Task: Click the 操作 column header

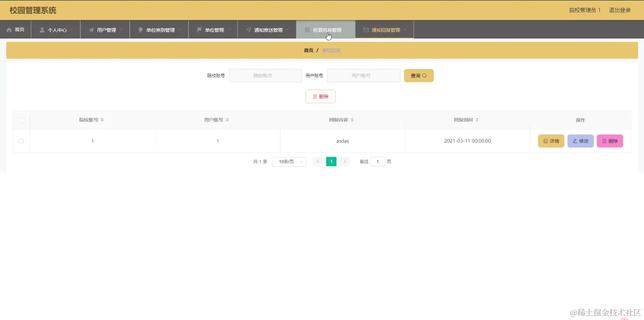Action: (580, 120)
